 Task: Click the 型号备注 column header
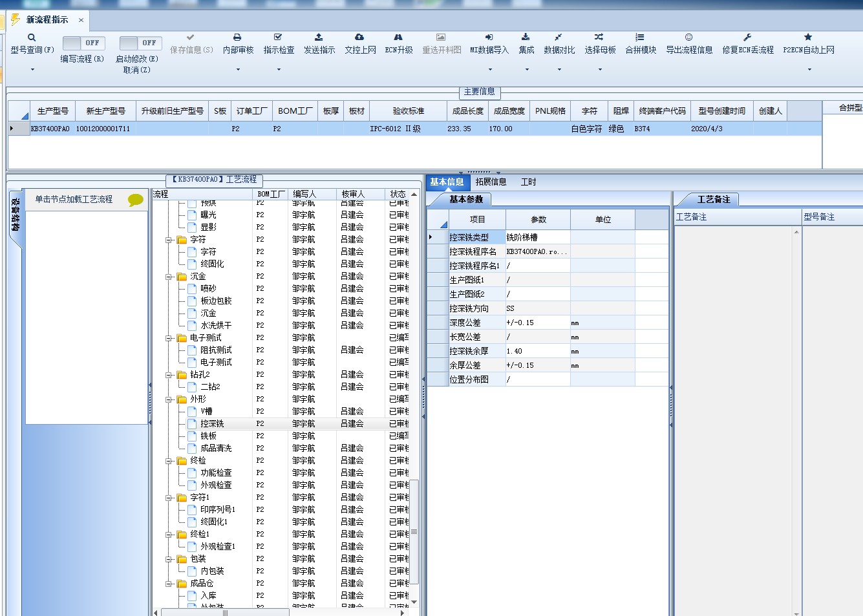[x=833, y=217]
